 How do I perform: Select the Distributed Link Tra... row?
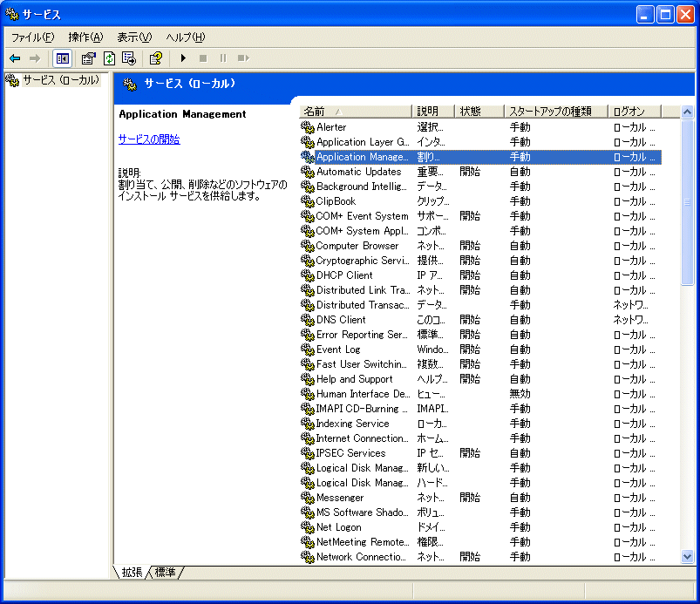480,290
